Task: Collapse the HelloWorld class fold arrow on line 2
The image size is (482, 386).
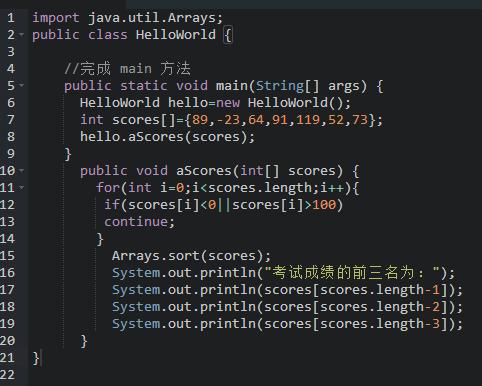Action: pos(22,34)
